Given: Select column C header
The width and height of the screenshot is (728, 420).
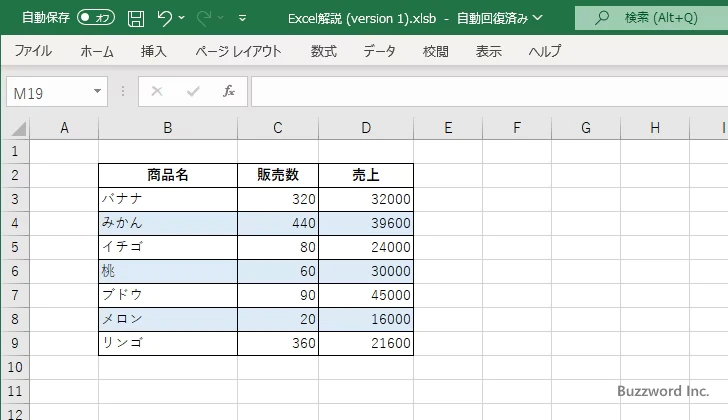Looking at the screenshot, I should point(278,128).
